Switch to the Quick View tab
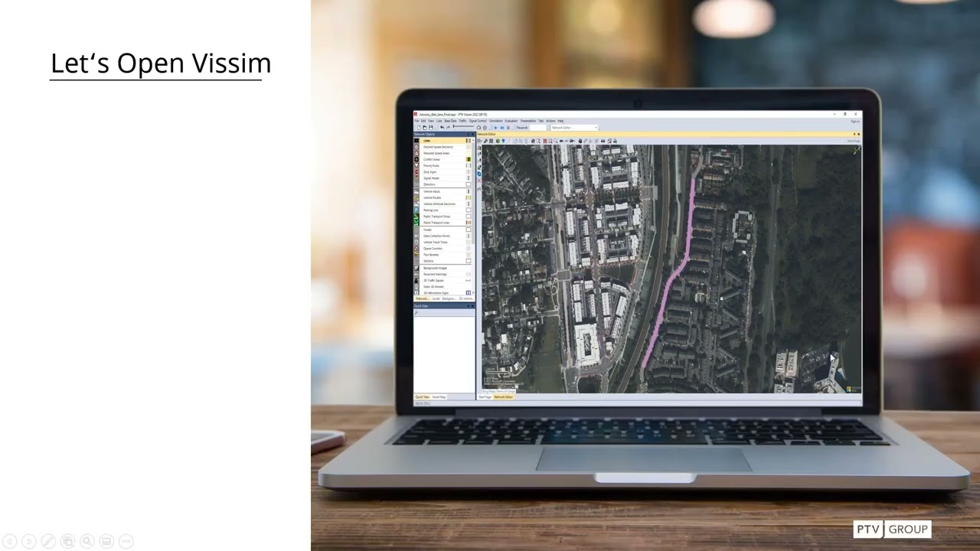This screenshot has width=980, height=551. pos(422,397)
